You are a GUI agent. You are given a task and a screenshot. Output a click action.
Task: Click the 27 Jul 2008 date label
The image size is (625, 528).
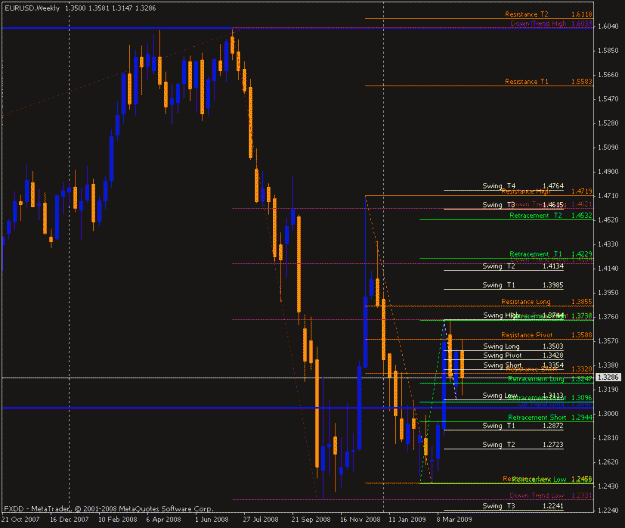[260, 520]
